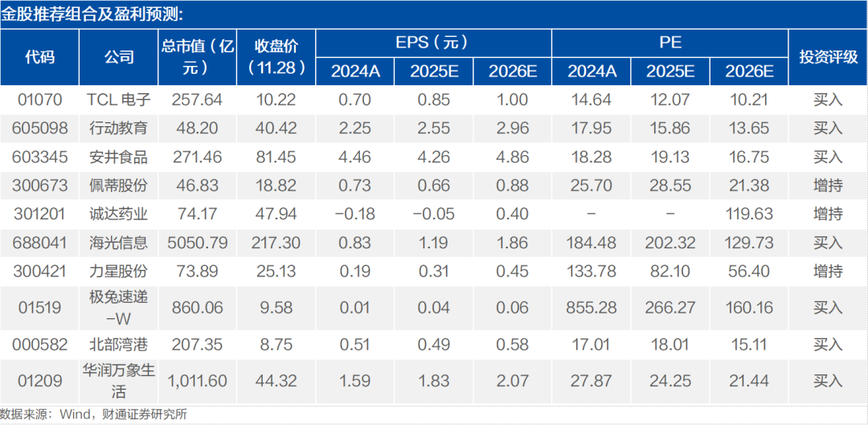
Task: Select the 行动教育 company cell
Action: click(x=119, y=129)
